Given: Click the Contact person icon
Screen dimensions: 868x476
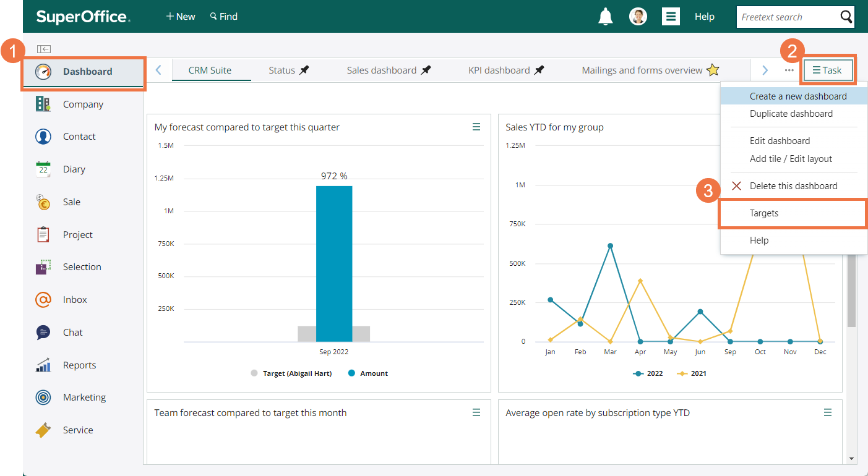Looking at the screenshot, I should point(43,137).
